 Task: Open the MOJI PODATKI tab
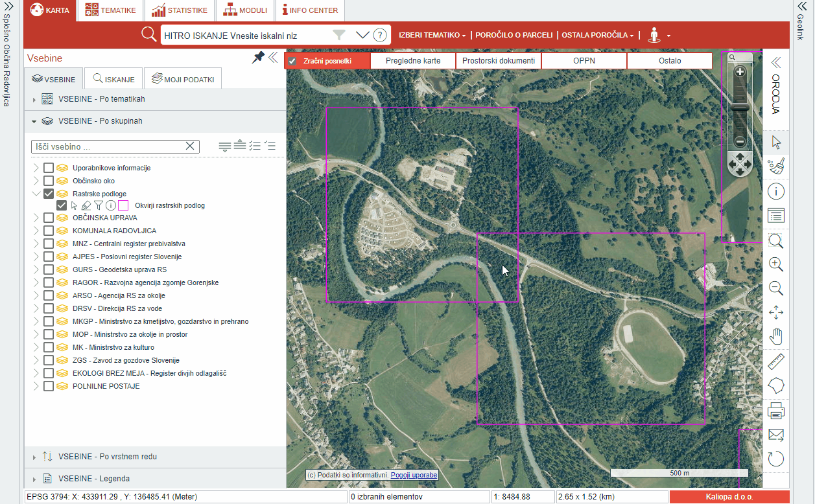click(x=182, y=79)
